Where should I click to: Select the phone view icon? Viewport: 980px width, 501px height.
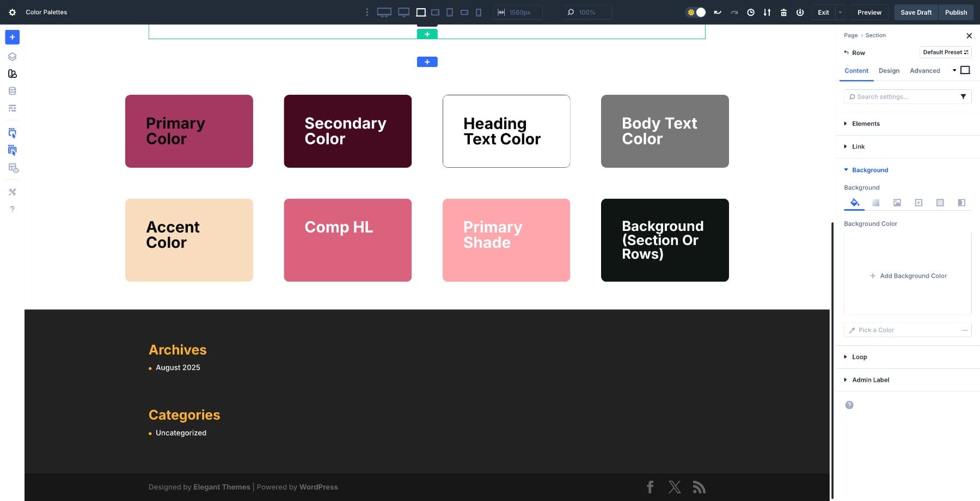[x=479, y=12]
